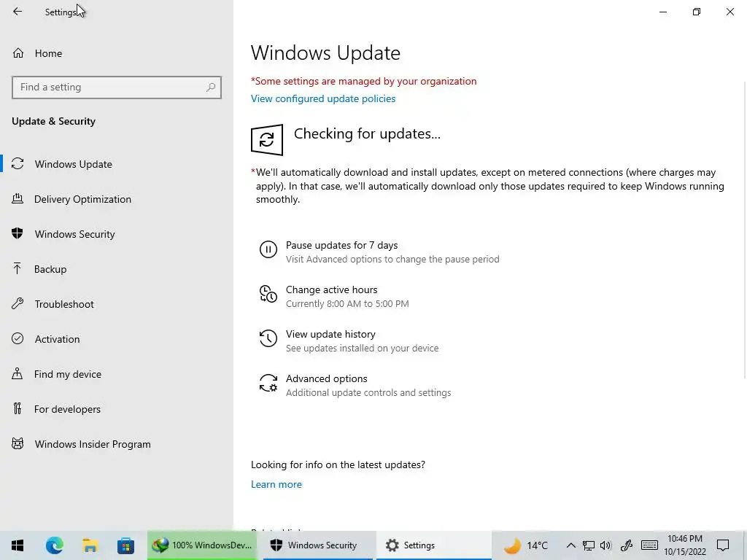Open the Windows Start menu
Image resolution: width=747 pixels, height=560 pixels.
click(x=18, y=545)
